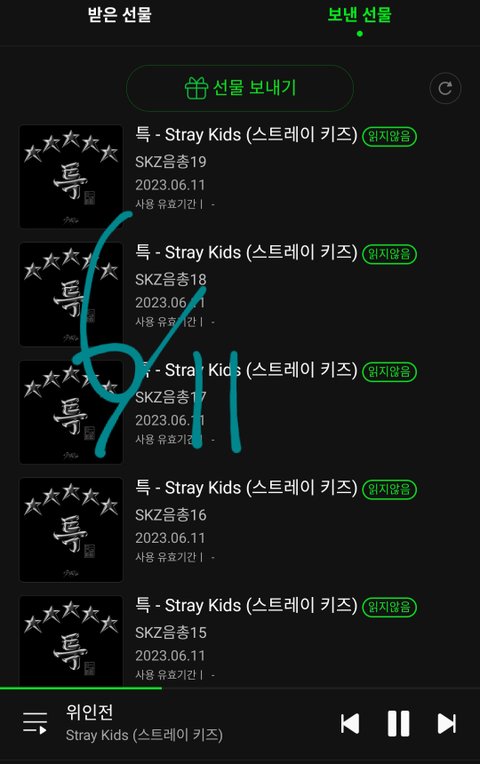Image resolution: width=480 pixels, height=764 pixels.
Task: Tap the refresh icon beside the gift button
Action: (x=445, y=88)
